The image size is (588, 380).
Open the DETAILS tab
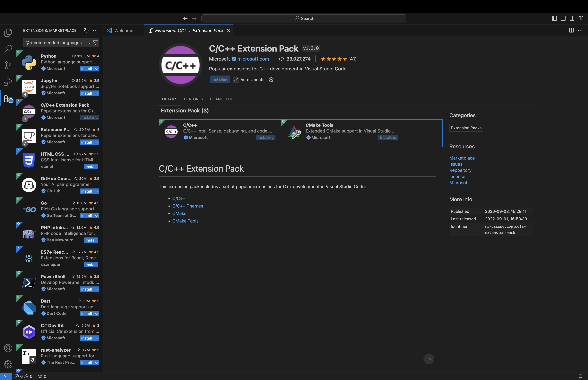pos(169,99)
